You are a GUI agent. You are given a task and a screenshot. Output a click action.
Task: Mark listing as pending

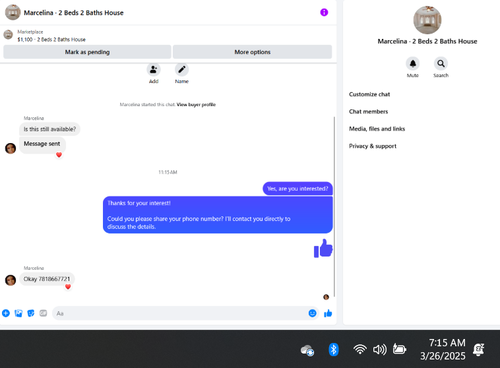tap(87, 52)
